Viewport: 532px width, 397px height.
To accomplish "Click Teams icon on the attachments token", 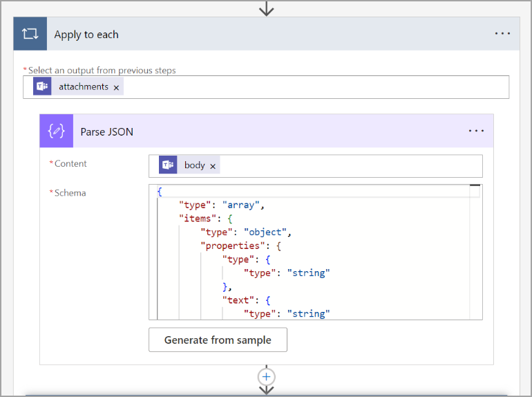I will click(x=42, y=87).
